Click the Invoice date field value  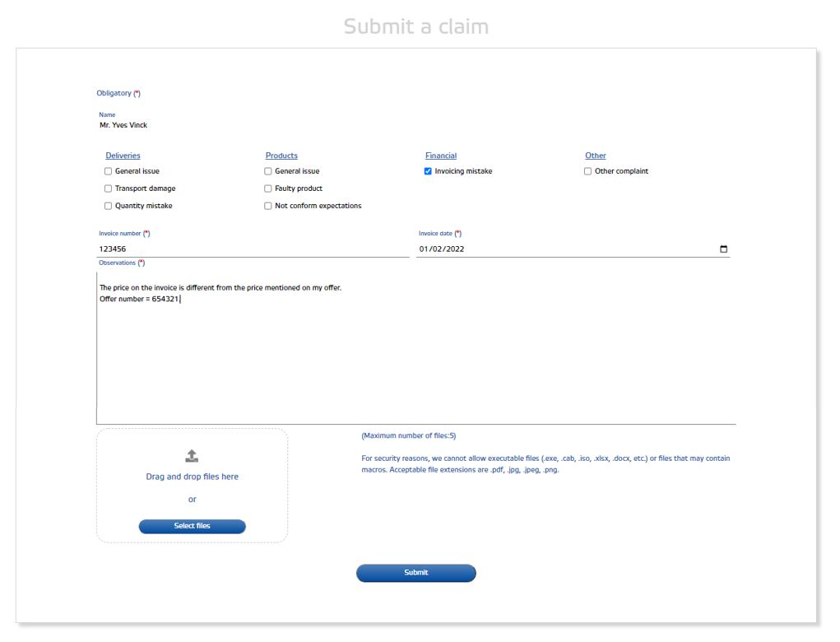click(x=442, y=249)
